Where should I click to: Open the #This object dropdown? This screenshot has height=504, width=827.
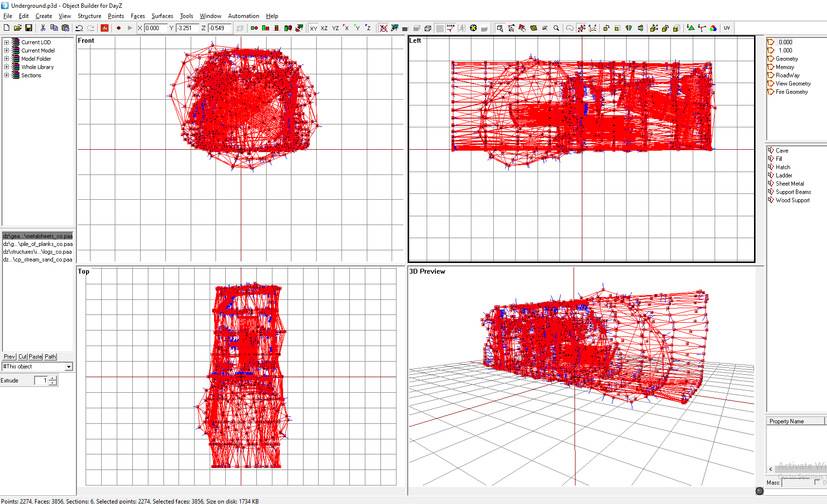click(69, 366)
